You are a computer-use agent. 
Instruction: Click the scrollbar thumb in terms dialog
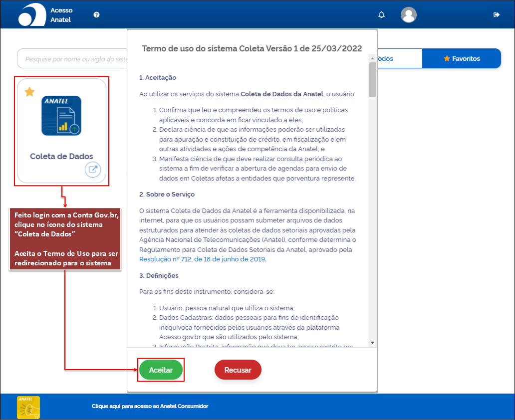point(372,80)
